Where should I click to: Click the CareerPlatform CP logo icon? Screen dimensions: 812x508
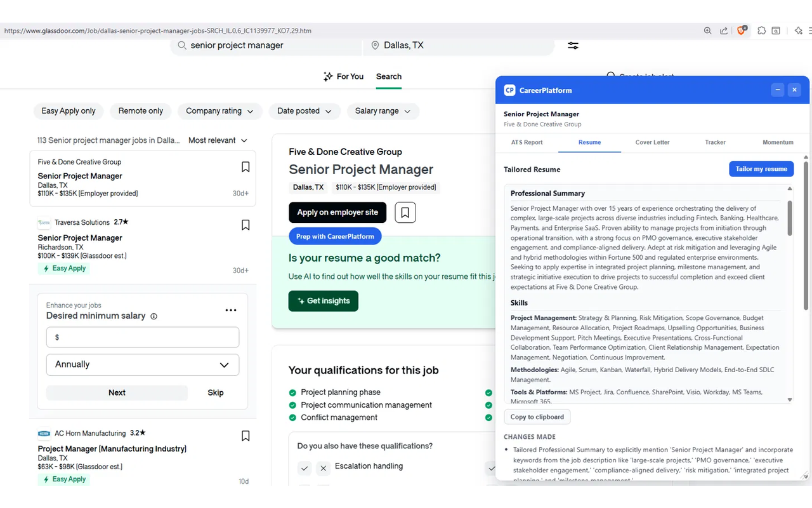509,90
